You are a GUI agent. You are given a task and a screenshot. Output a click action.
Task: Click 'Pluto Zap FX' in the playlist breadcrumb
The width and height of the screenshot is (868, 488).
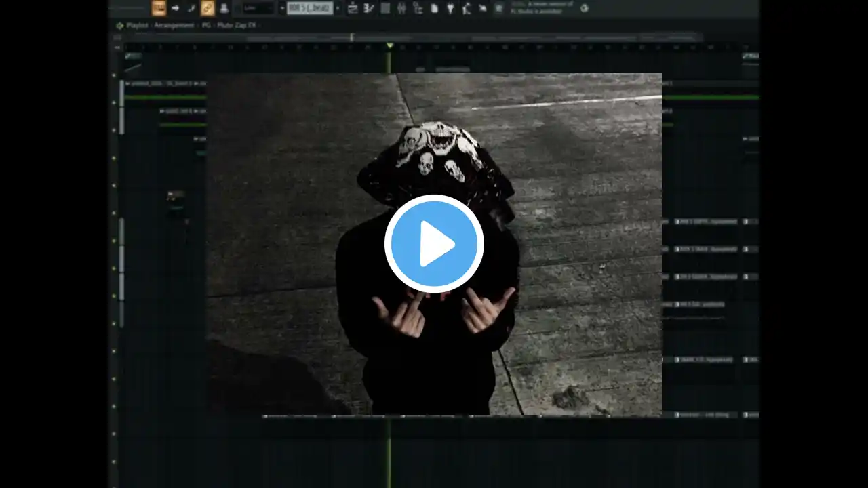click(x=236, y=26)
